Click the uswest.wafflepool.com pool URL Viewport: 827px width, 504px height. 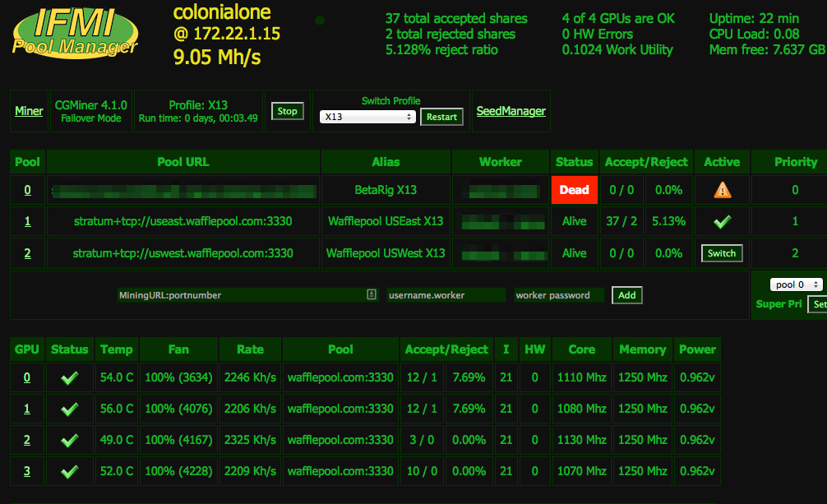[x=183, y=253]
